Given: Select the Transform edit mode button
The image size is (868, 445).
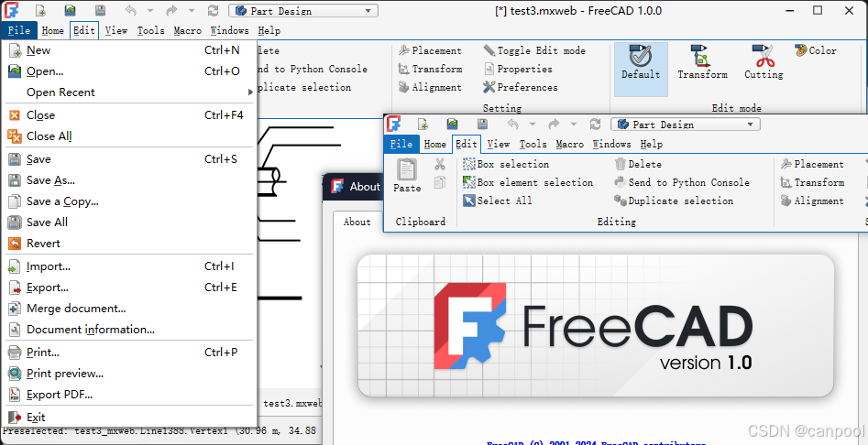Looking at the screenshot, I should point(702,62).
